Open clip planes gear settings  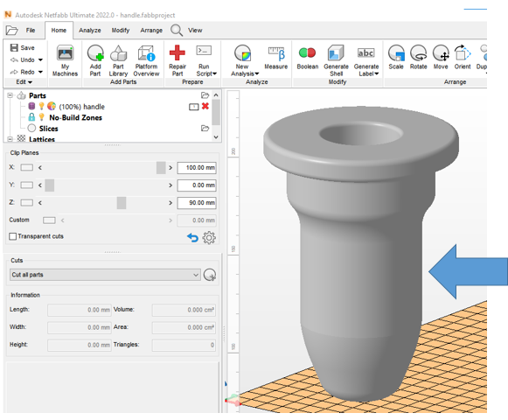pos(209,238)
